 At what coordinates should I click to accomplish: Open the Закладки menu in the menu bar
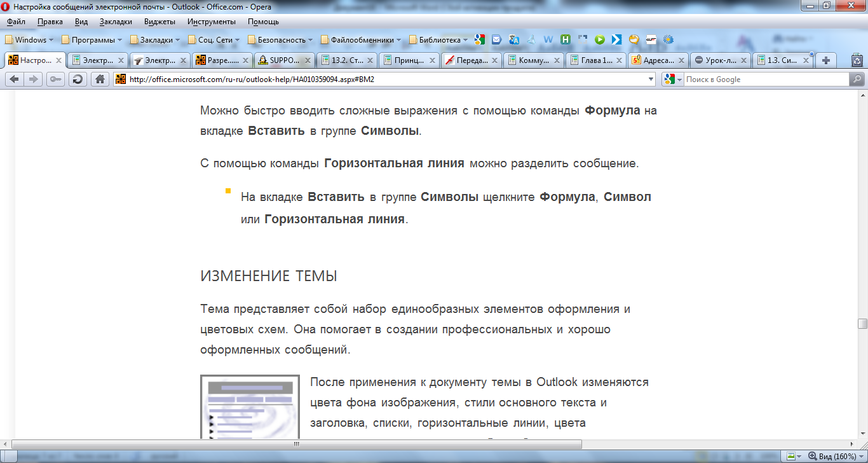coord(116,22)
